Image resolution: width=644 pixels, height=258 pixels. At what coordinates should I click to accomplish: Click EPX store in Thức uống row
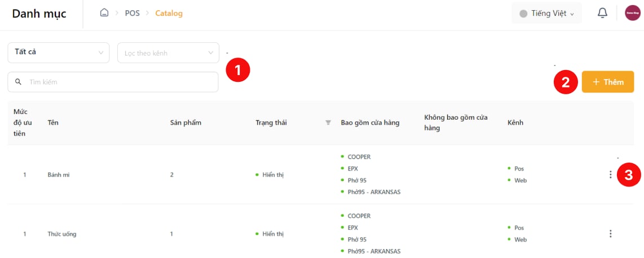coord(352,228)
